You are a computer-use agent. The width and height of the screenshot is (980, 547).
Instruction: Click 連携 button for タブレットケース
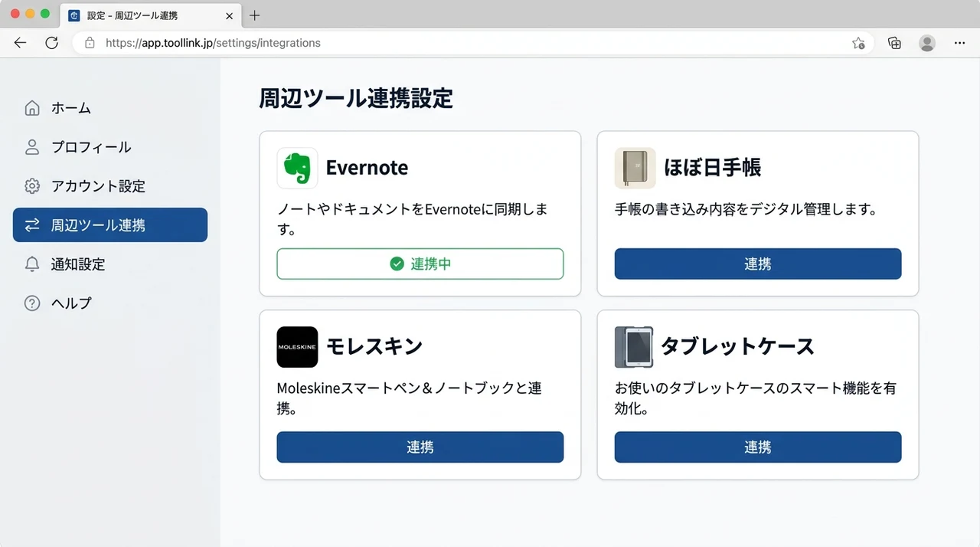[x=758, y=447]
